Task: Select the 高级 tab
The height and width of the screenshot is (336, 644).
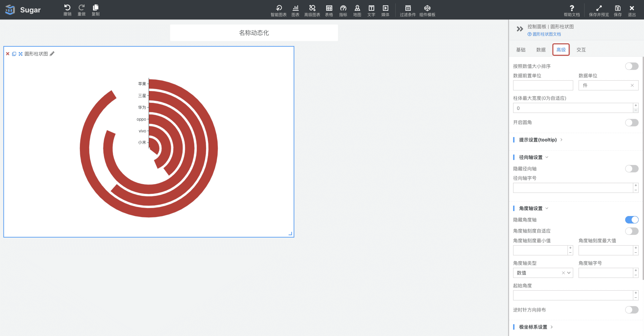Action: coord(561,50)
